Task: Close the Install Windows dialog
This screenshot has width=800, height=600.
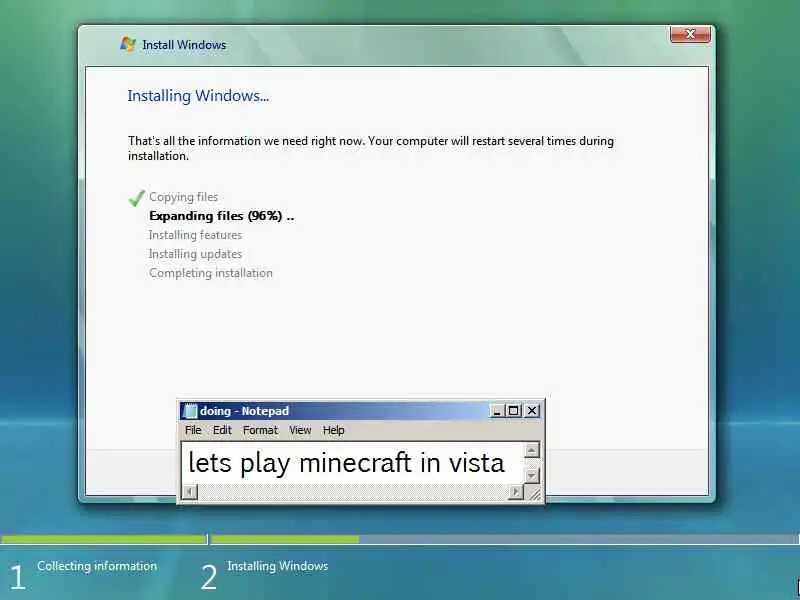Action: click(x=690, y=34)
